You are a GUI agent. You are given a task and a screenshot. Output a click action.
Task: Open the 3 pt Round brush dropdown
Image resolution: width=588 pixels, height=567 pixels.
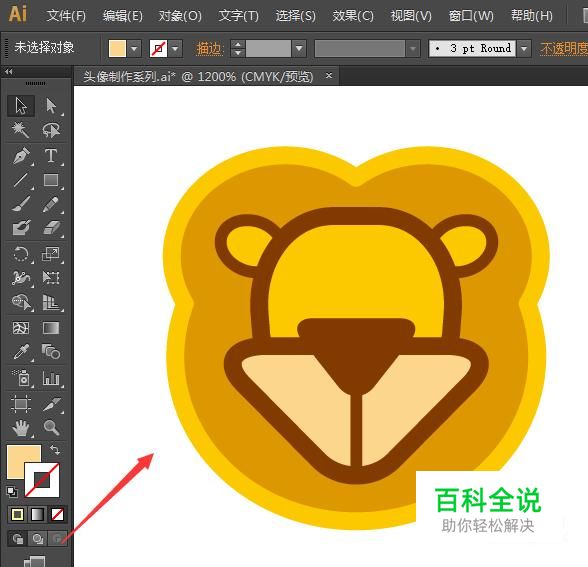click(x=524, y=48)
